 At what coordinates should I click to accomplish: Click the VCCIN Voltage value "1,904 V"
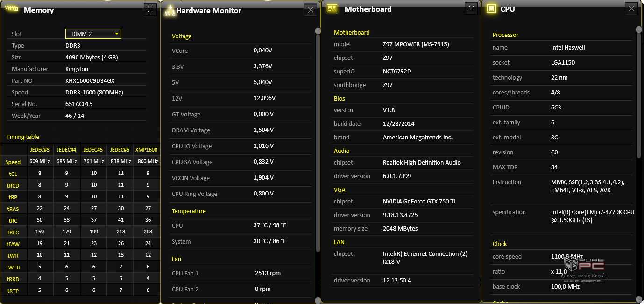pyautogui.click(x=264, y=178)
